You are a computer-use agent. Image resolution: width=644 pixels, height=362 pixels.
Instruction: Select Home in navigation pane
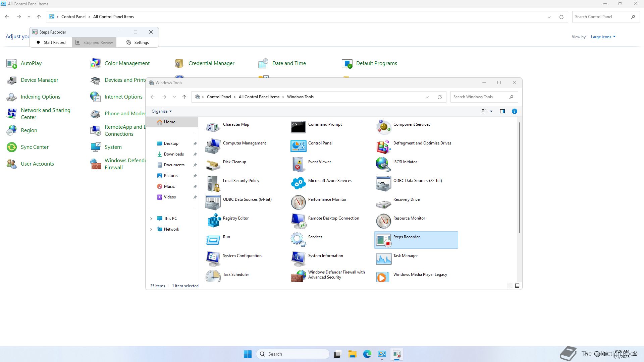[172, 122]
